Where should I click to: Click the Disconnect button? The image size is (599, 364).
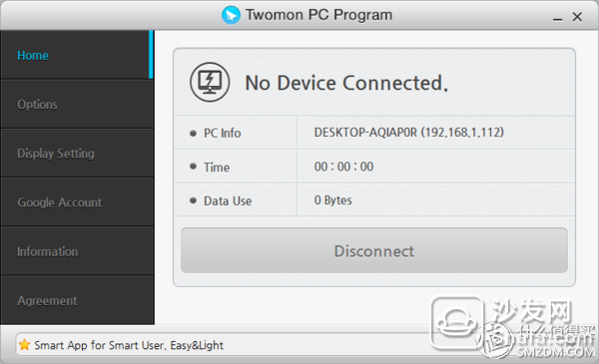tap(374, 250)
